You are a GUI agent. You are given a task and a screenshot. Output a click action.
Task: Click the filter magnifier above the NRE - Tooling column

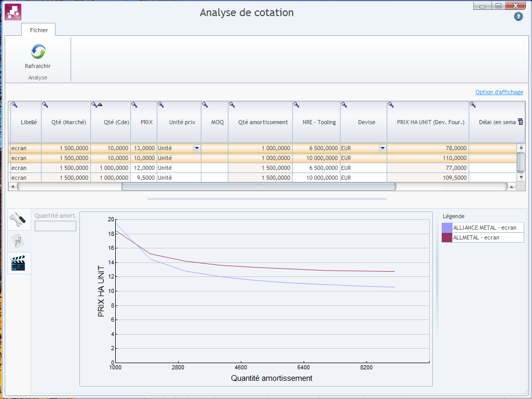[296, 105]
